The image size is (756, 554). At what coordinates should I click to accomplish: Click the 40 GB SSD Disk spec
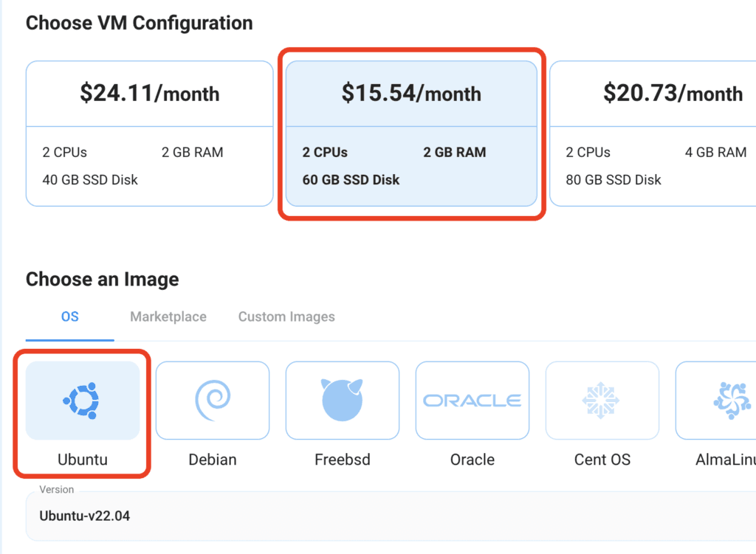90,179
